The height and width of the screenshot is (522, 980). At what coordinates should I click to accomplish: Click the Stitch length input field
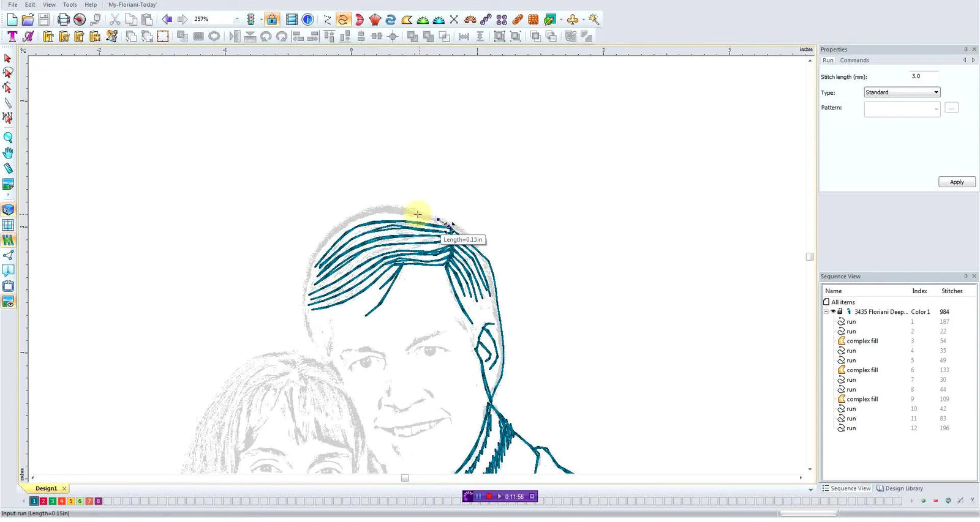click(x=924, y=76)
